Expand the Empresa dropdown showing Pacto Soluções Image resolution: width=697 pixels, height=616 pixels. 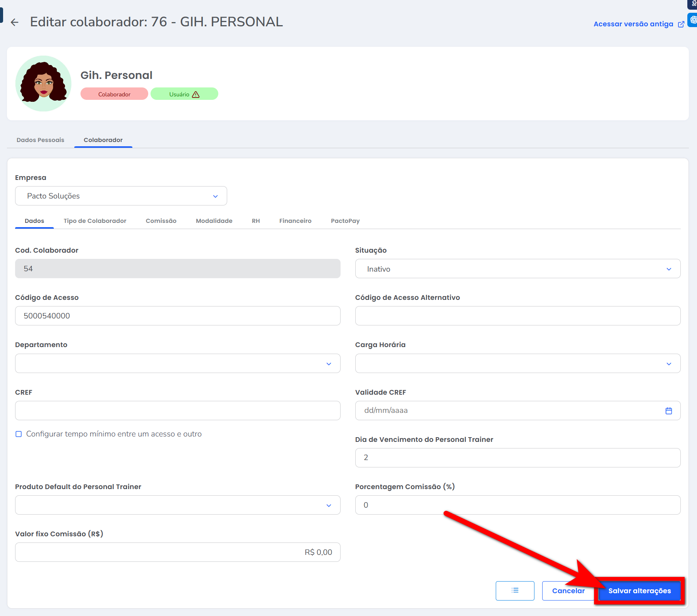tap(121, 196)
